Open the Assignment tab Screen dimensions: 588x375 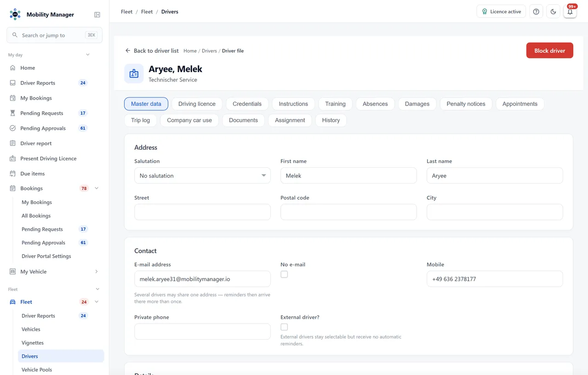pos(290,120)
